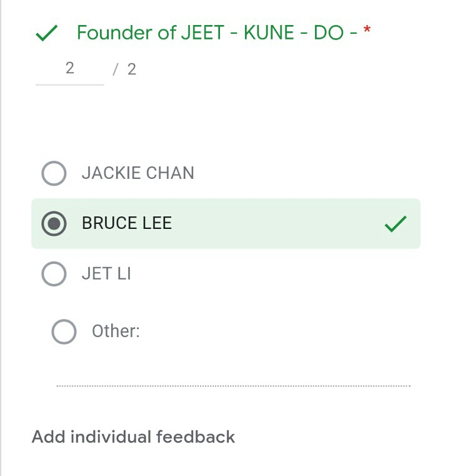
Task: Click the green checkmark beside the question title
Action: [x=47, y=33]
